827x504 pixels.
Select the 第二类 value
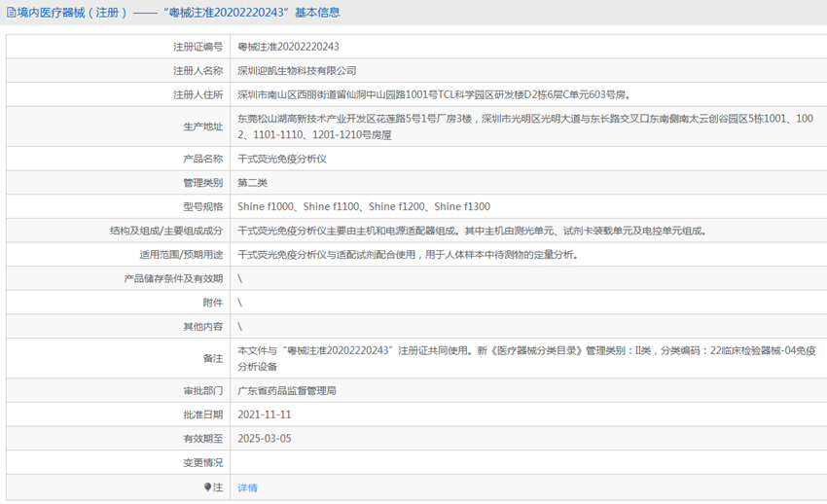tap(252, 183)
